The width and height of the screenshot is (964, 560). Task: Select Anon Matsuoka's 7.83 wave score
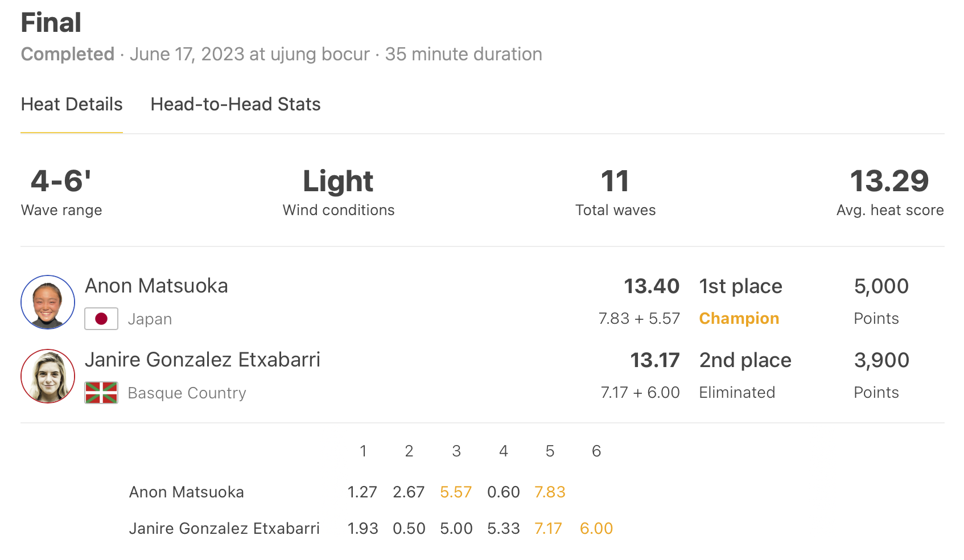(x=550, y=492)
